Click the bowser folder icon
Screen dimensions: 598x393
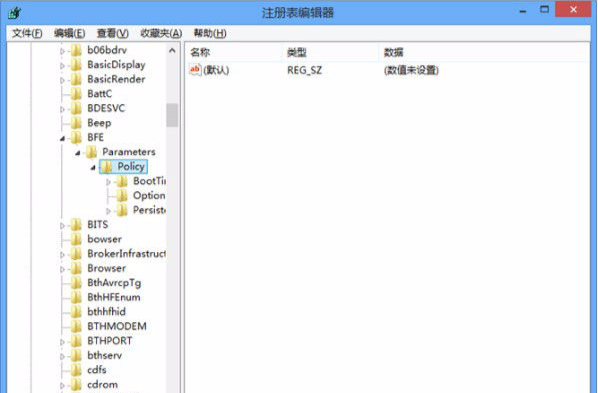[x=76, y=239]
